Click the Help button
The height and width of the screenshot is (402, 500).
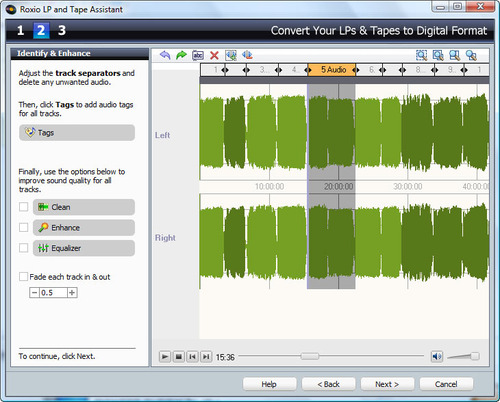[x=269, y=384]
